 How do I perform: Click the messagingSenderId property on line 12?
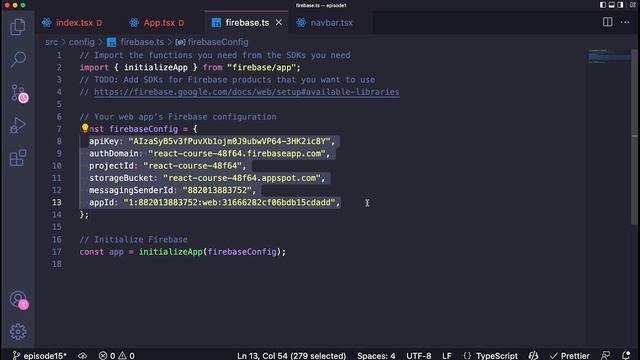coord(131,190)
